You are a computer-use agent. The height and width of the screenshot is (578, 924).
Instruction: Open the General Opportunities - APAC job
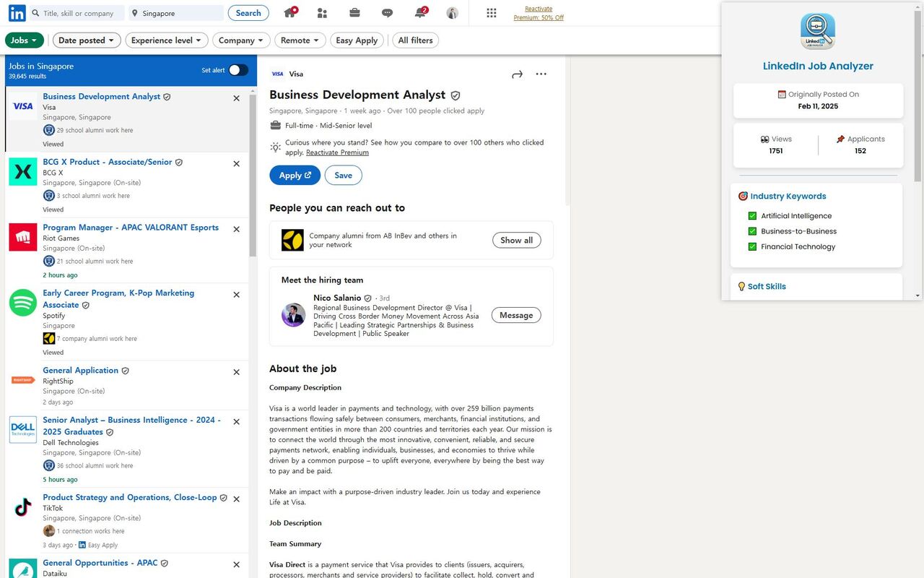100,563
